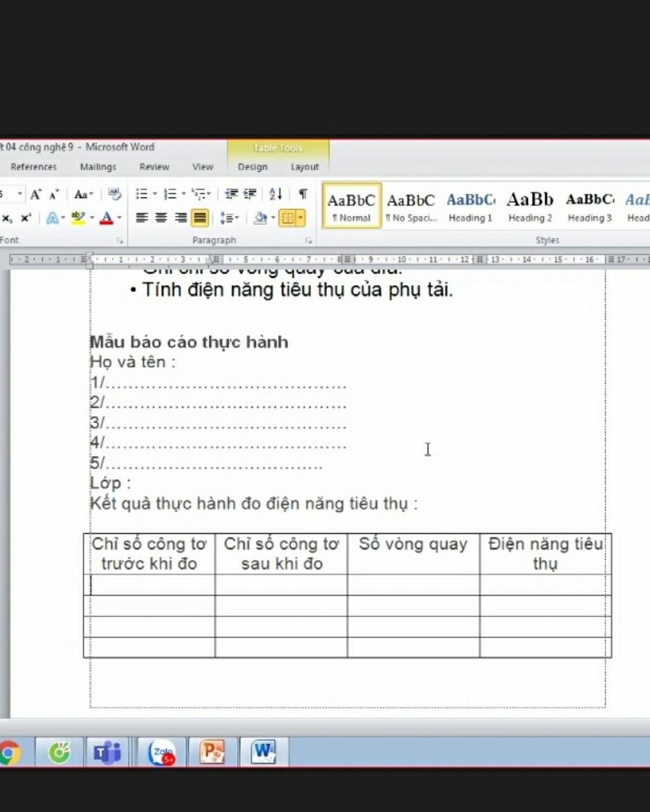Open the Font dialog launcher
This screenshot has width=650, height=812.
click(120, 241)
